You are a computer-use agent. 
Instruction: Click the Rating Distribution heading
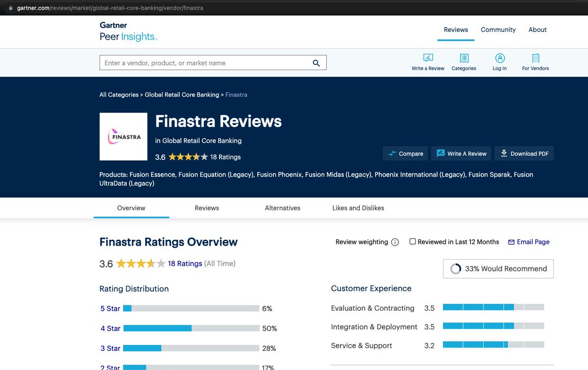point(134,289)
